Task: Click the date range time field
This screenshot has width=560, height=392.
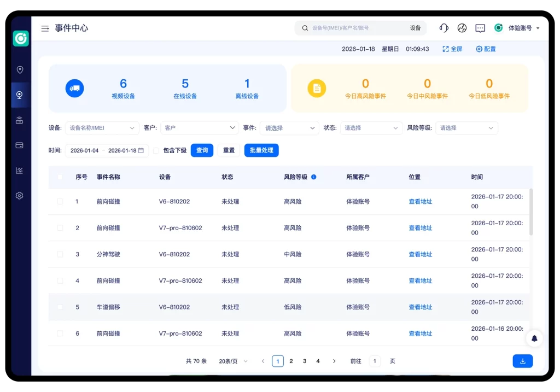Action: click(107, 150)
